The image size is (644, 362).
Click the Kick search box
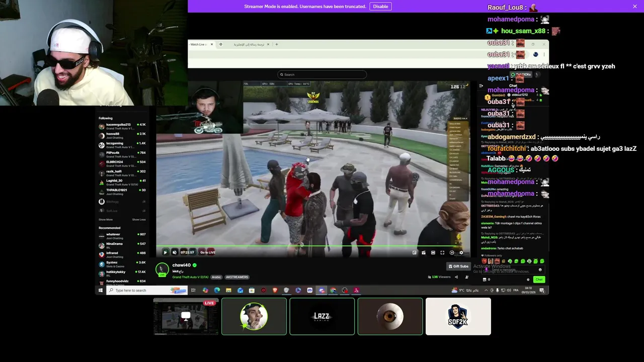(322, 74)
